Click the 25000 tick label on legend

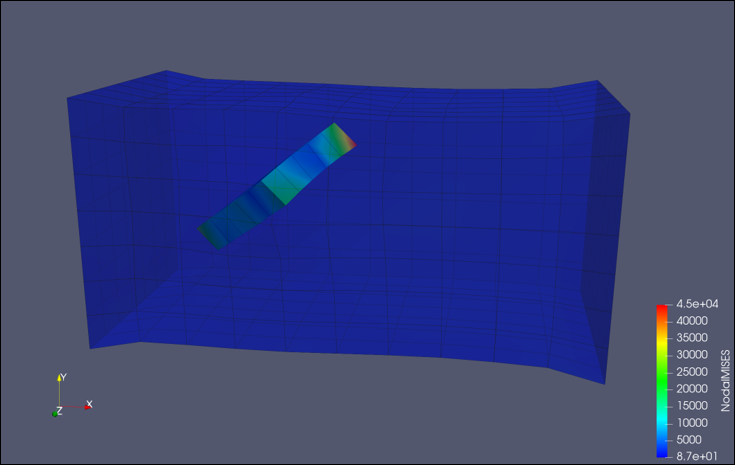pyautogui.click(x=692, y=371)
